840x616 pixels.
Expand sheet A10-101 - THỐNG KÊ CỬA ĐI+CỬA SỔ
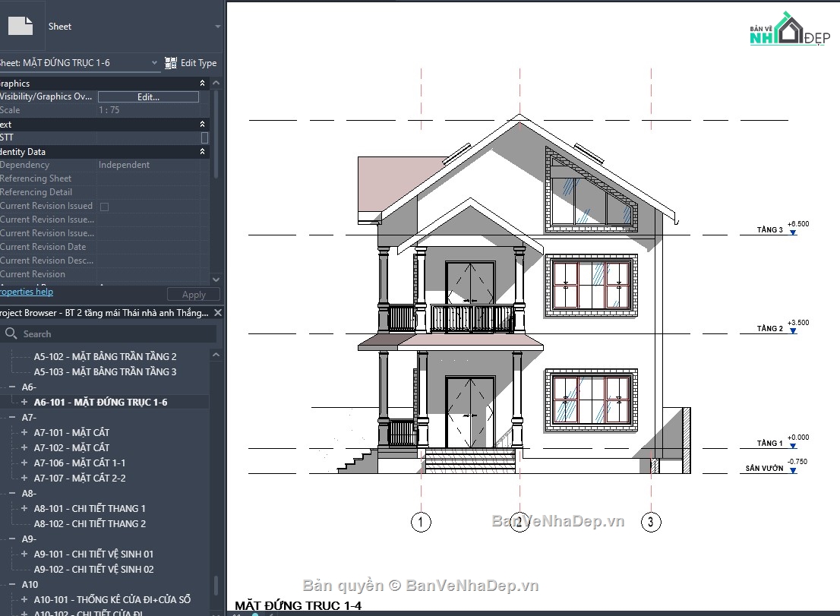[24, 599]
